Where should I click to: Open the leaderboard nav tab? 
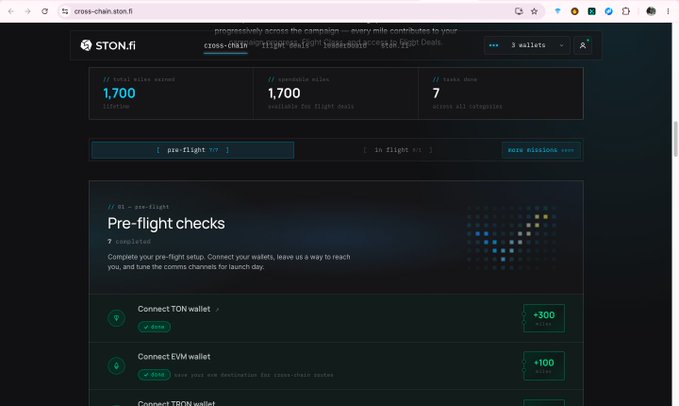pyautogui.click(x=345, y=45)
